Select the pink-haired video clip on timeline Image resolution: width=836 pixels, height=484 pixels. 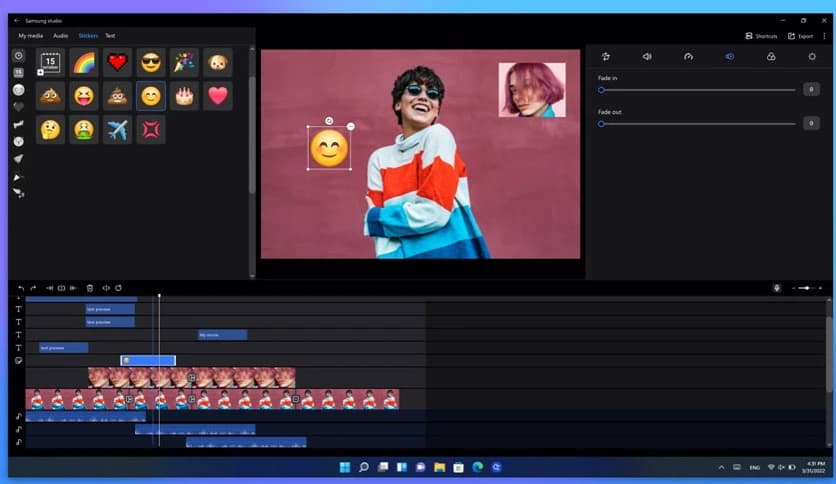191,377
